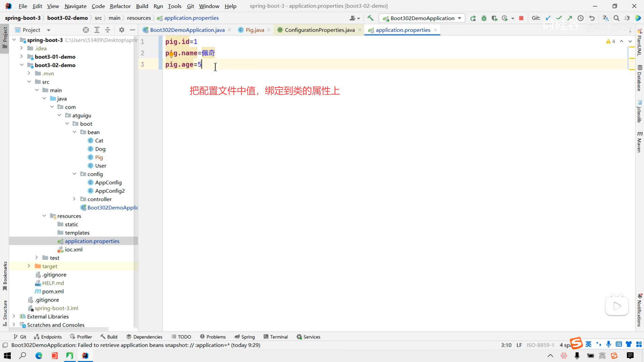Click the Search Everywhere magnifier icon
Image resolution: width=644 pixels, height=362 pixels.
(x=616, y=18)
